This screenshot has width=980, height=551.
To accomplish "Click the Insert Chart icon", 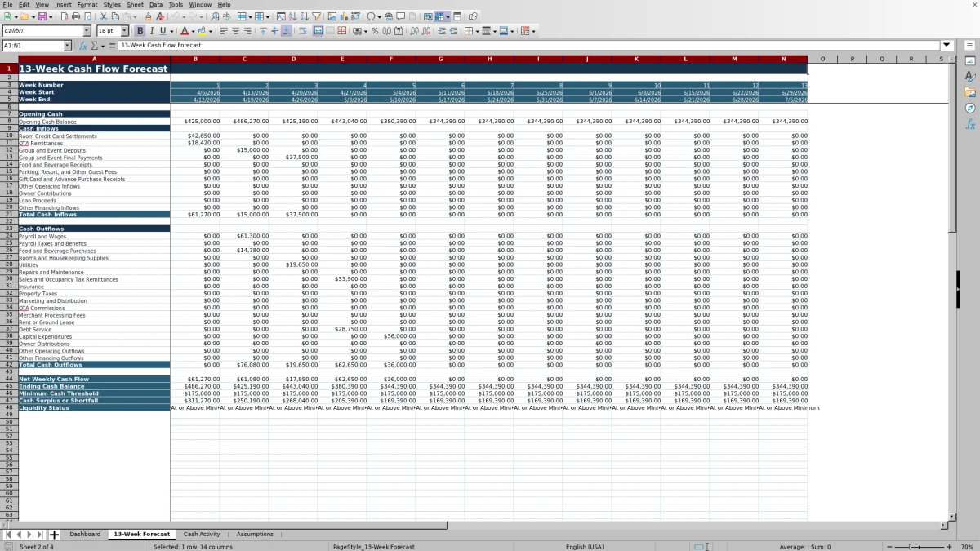I will pos(344,16).
